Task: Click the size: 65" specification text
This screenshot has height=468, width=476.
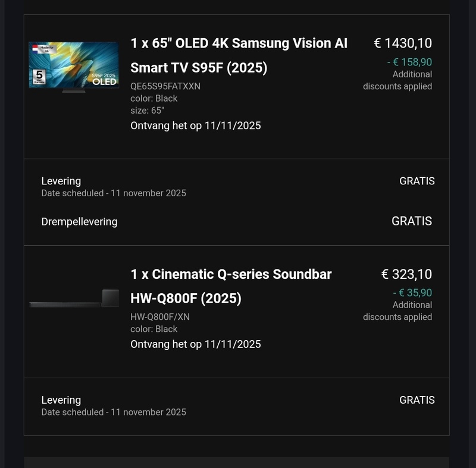Action: pos(147,110)
